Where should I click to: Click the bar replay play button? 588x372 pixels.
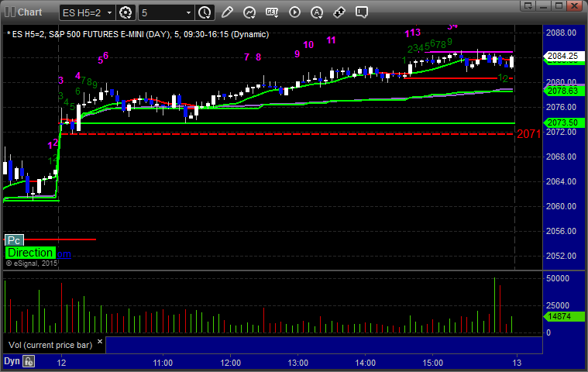click(x=294, y=12)
